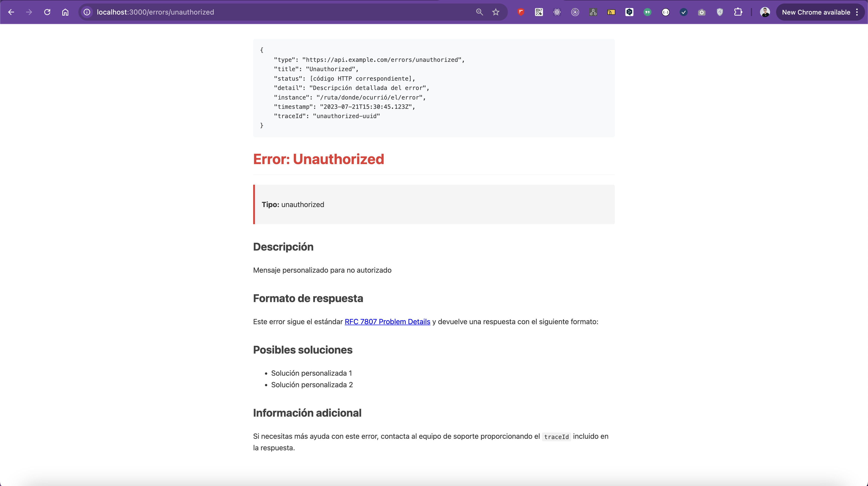Click the URL address bar field
Viewport: 868px width, 486px height.
pyautogui.click(x=269, y=12)
